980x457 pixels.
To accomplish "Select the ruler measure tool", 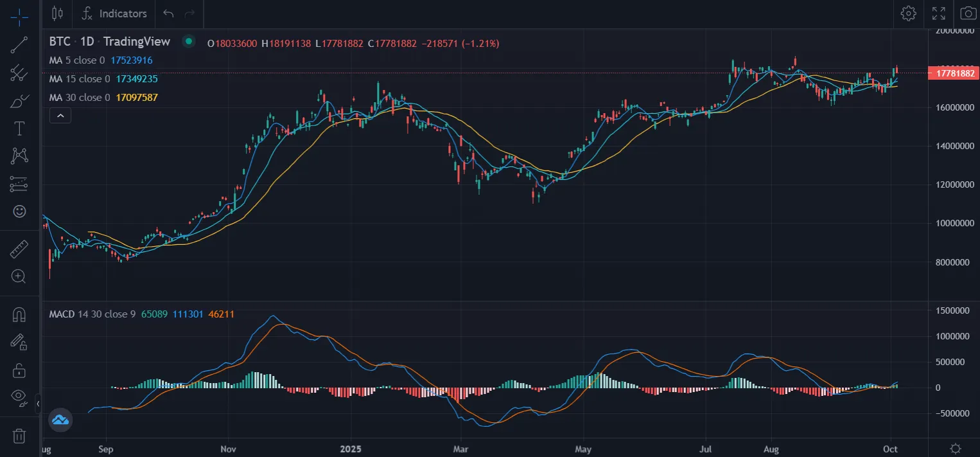I will coord(19,249).
